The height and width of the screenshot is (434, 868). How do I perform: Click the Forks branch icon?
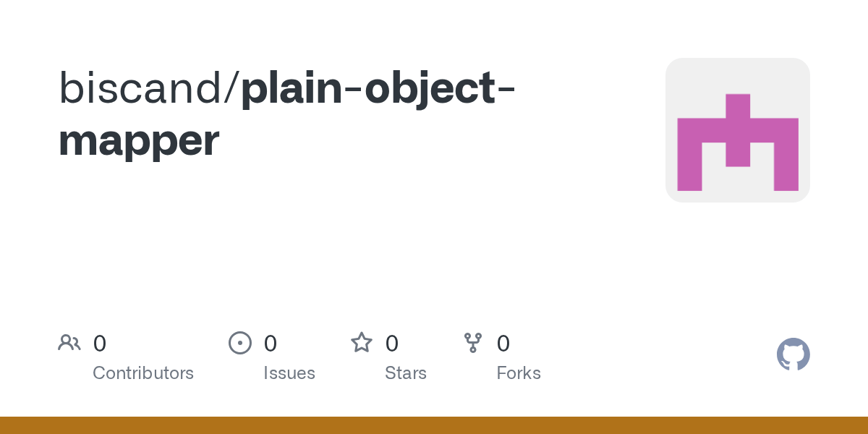473,343
